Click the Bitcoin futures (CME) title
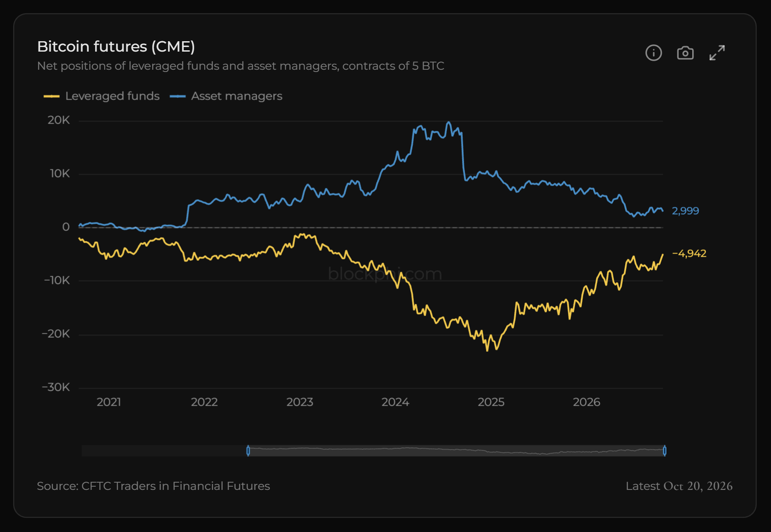The height and width of the screenshot is (532, 771). (x=116, y=47)
